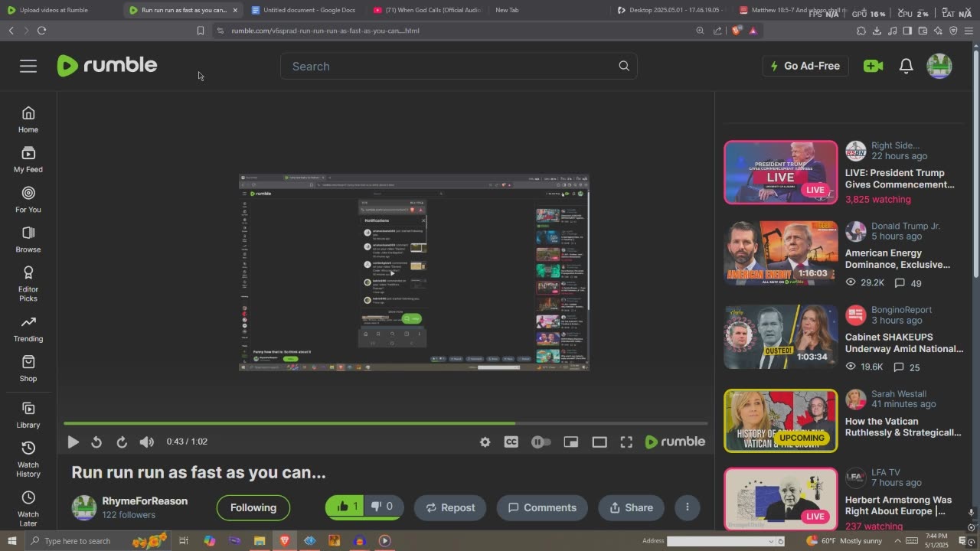Open Windows Start menu

point(11,541)
